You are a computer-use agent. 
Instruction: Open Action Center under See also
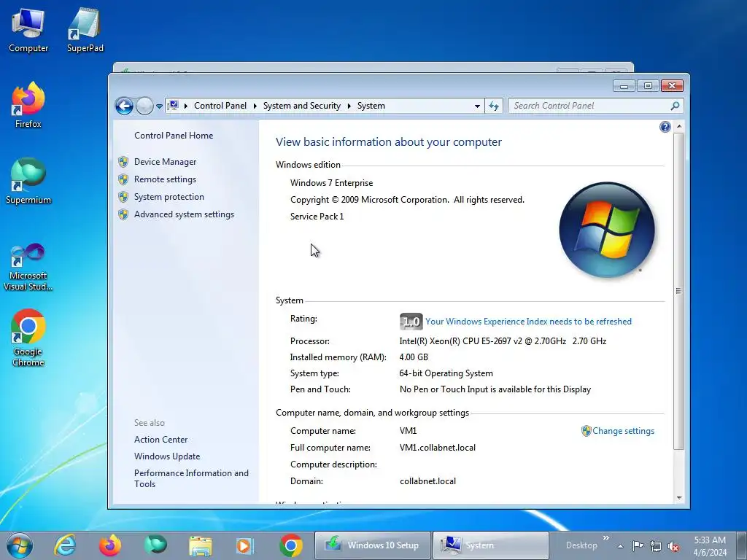[x=160, y=440]
